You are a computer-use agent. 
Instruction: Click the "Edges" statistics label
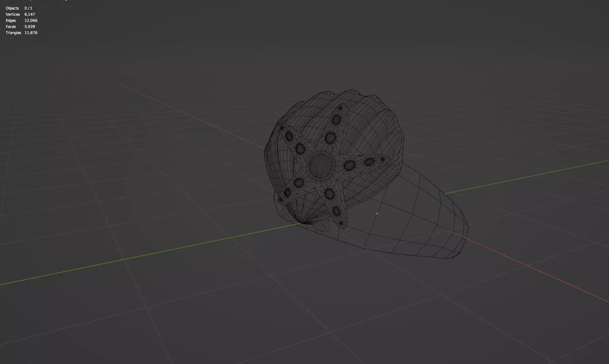coord(11,20)
